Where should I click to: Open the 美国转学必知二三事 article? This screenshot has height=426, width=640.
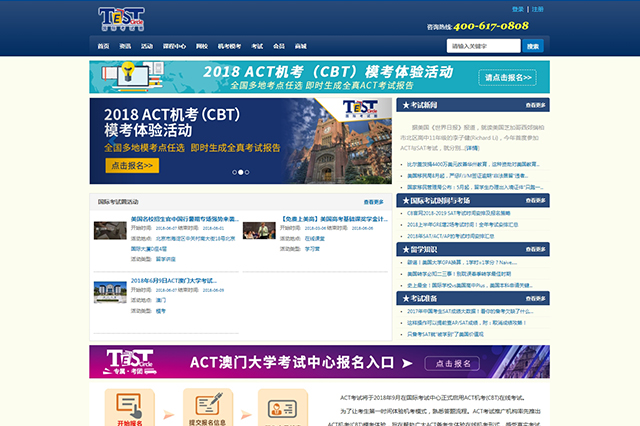[x=459, y=274]
